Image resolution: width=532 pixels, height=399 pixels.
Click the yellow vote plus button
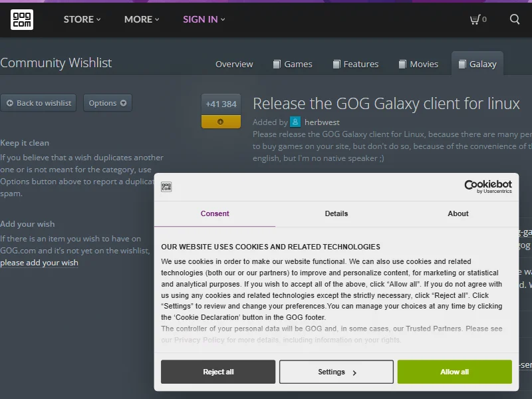(x=221, y=122)
